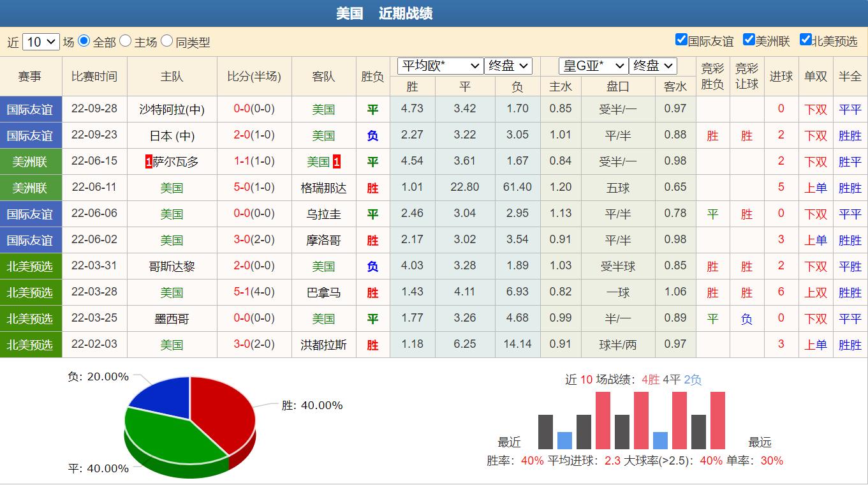Select the 主场 radio button
Viewport: 868px width, 485px height.
(125, 41)
